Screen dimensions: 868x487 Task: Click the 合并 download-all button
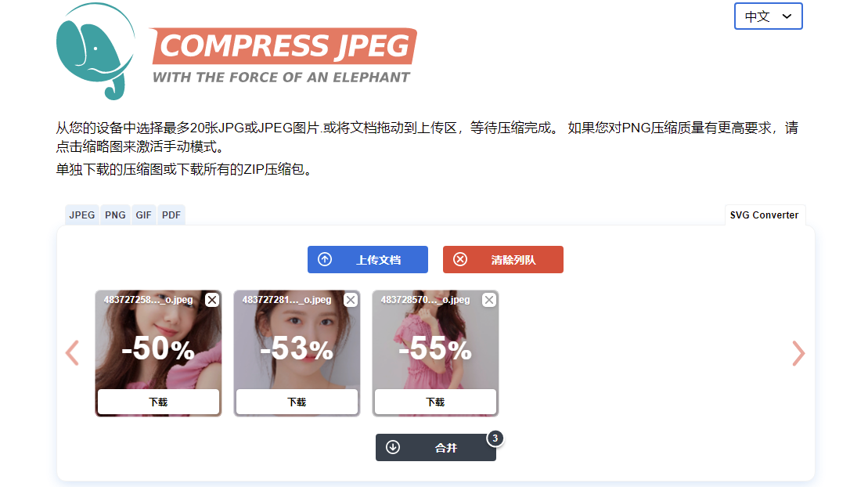tap(435, 448)
